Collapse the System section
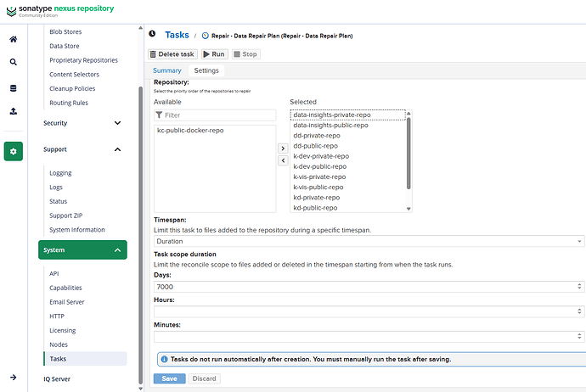586x392 pixels. [x=117, y=250]
